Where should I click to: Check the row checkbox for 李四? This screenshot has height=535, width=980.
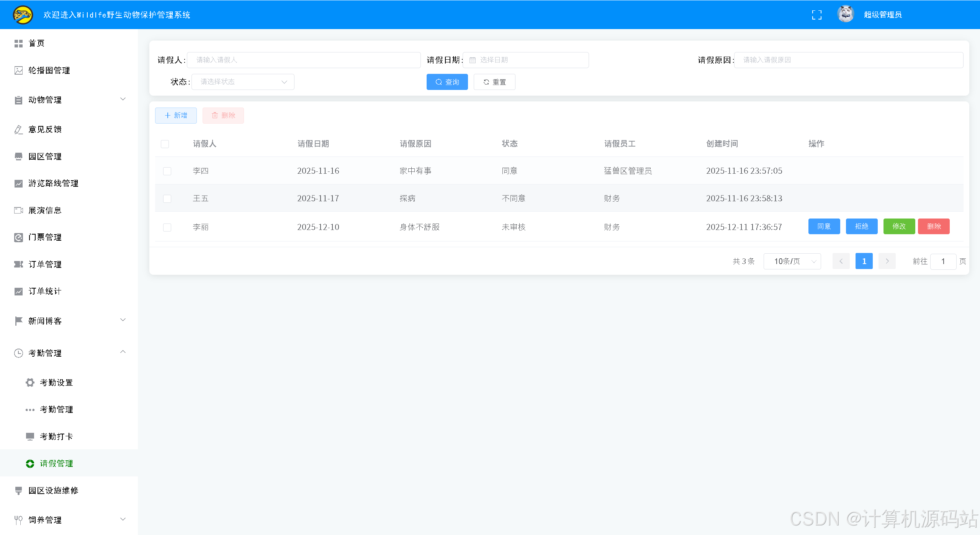[x=167, y=171]
